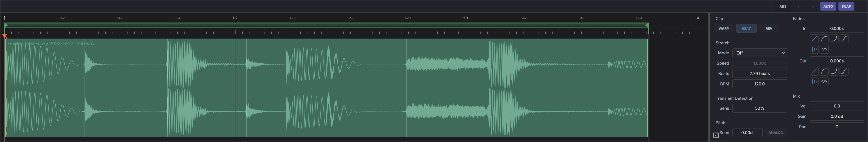Open Stretch Mode dropdown
Viewport: 868px width, 142px height.
[x=759, y=53]
